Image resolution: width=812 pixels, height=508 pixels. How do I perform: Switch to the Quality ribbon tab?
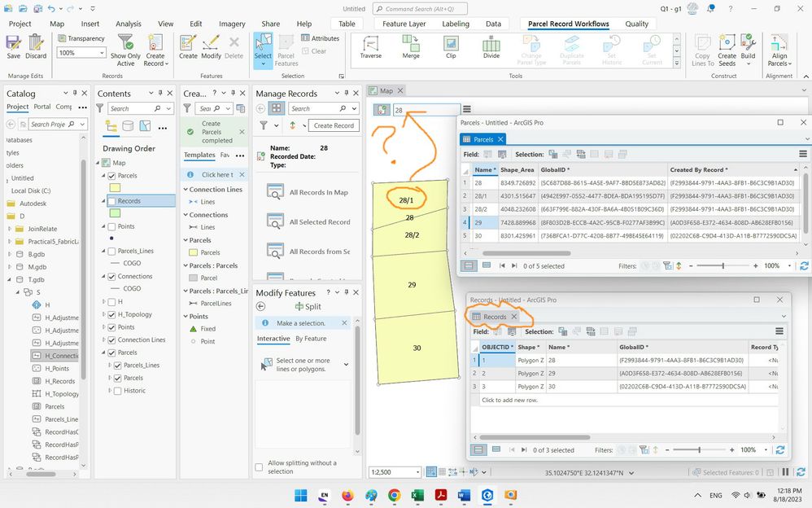point(636,24)
